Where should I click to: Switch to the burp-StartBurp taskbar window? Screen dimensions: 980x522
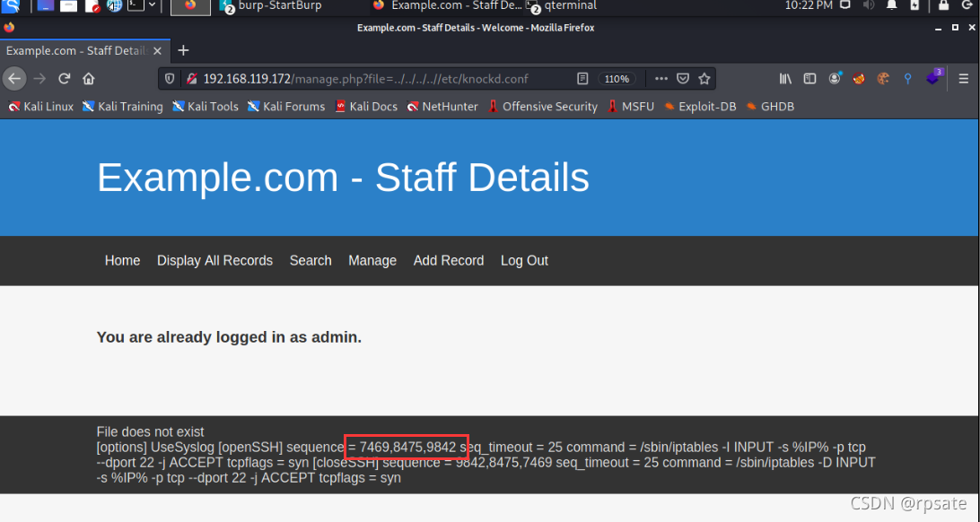click(273, 6)
